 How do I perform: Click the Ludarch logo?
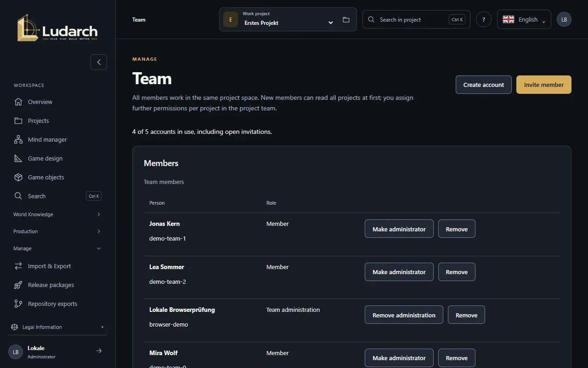point(57,28)
